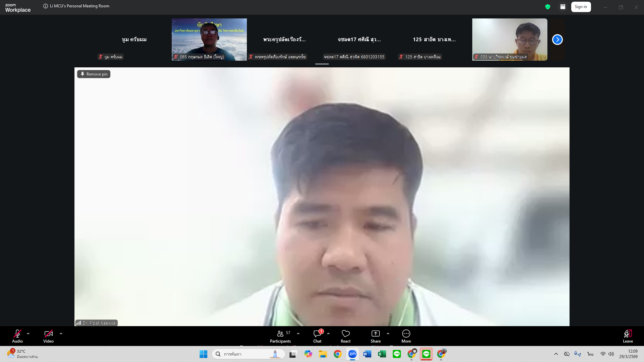This screenshot has height=362, width=644.
Task: Select the 038 participant video thumbnail
Action: 509,40
